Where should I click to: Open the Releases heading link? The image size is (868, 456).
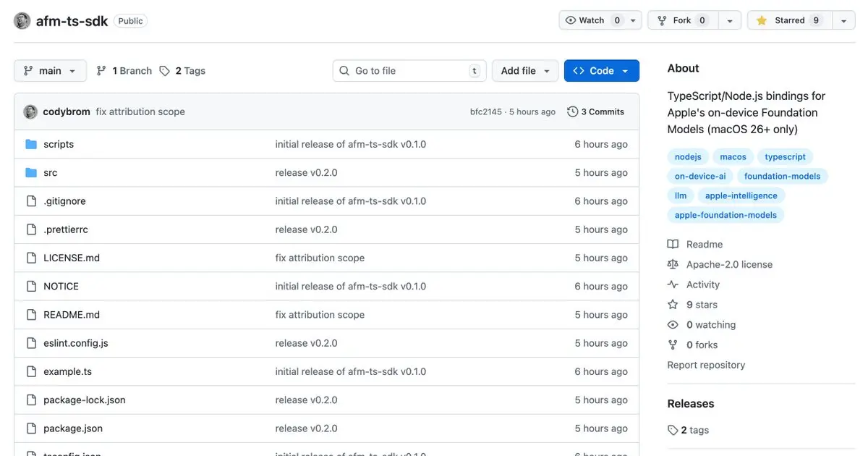(691, 404)
